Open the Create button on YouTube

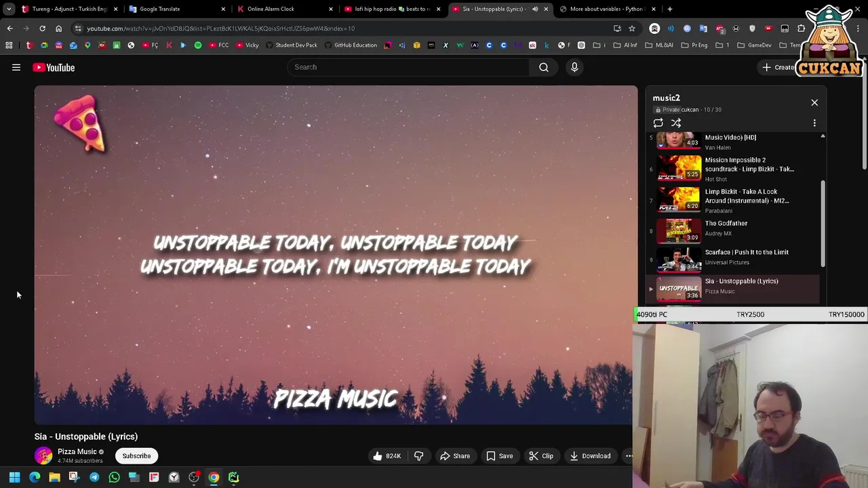pyautogui.click(x=778, y=67)
